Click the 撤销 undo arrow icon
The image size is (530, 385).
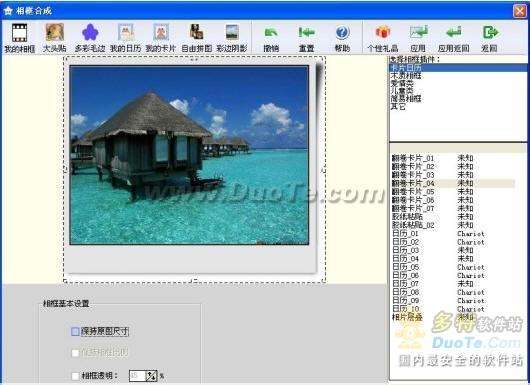click(271, 32)
